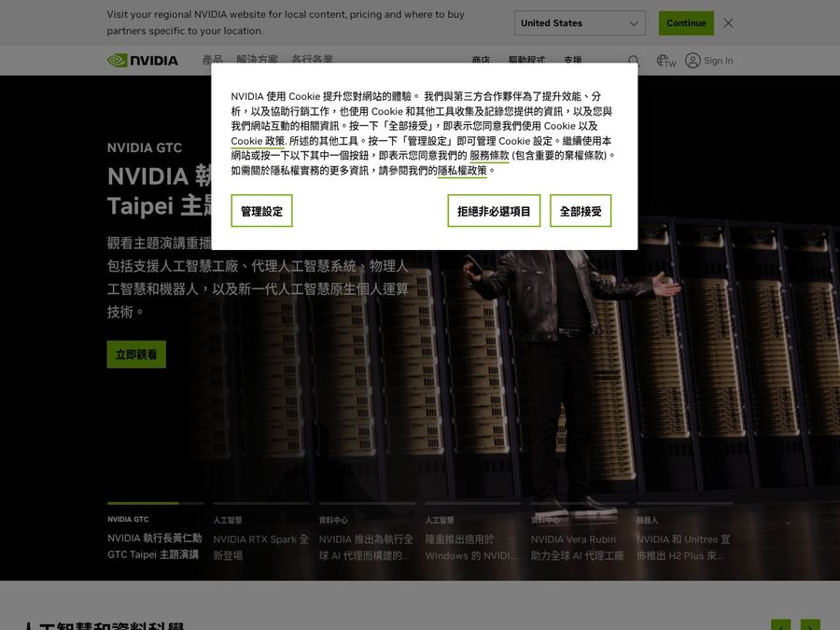Accept all cookies with 全部接受
The height and width of the screenshot is (630, 840).
[581, 211]
